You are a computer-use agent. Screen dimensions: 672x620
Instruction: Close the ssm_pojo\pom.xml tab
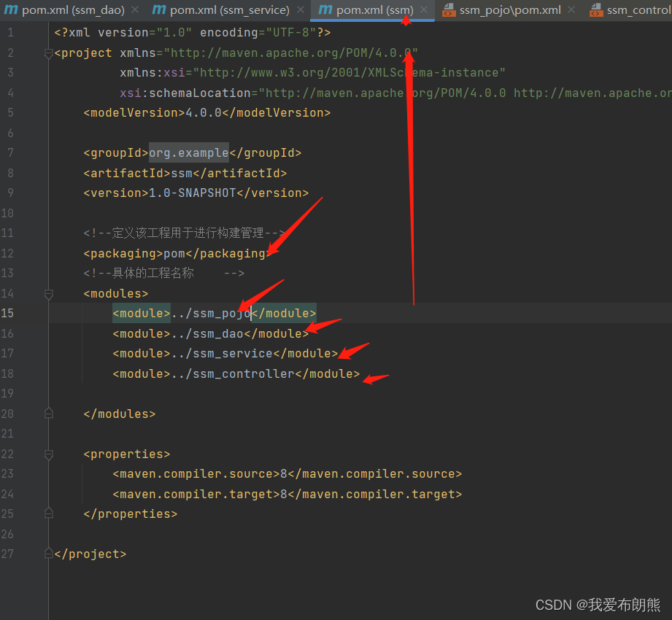571,9
